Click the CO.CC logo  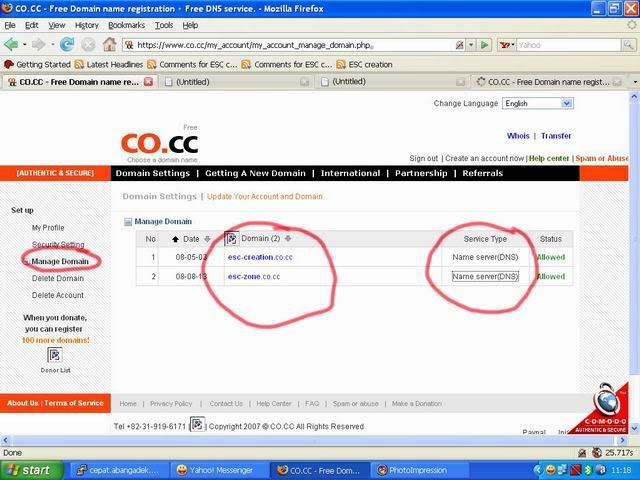160,144
